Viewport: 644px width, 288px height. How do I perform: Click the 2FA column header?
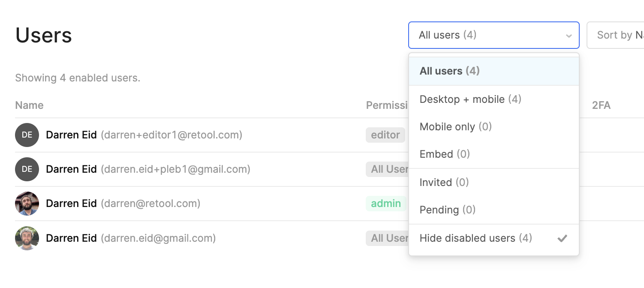[601, 105]
